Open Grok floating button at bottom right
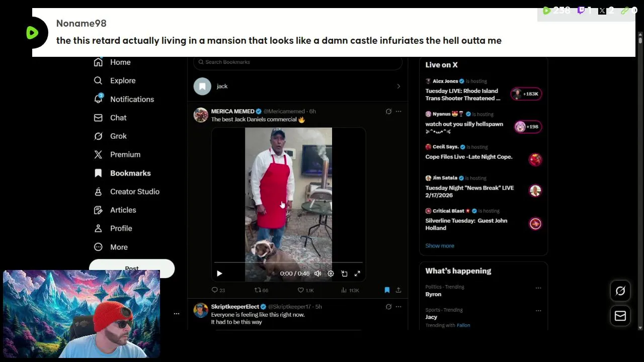 tap(620, 291)
